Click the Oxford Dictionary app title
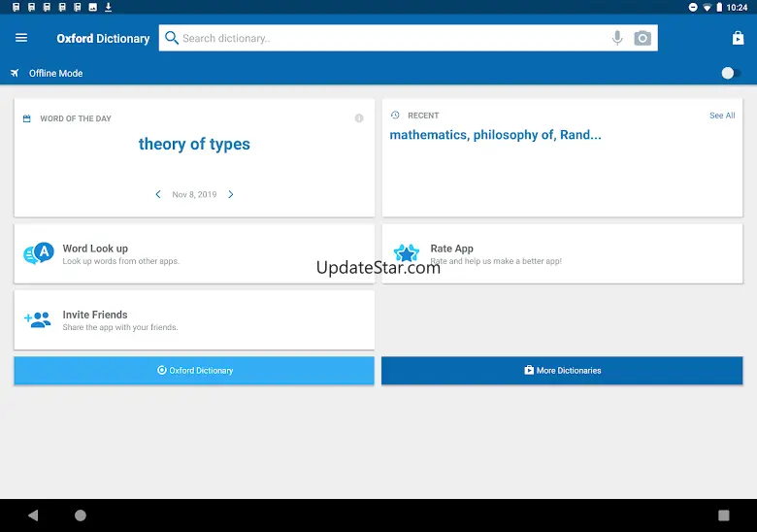Image resolution: width=757 pixels, height=532 pixels. pyautogui.click(x=103, y=38)
